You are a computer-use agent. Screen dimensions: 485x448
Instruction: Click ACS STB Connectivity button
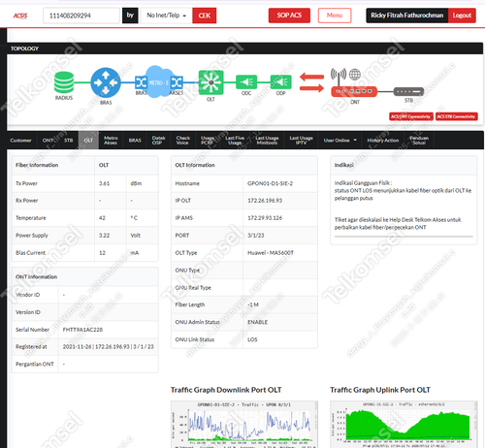(x=456, y=116)
